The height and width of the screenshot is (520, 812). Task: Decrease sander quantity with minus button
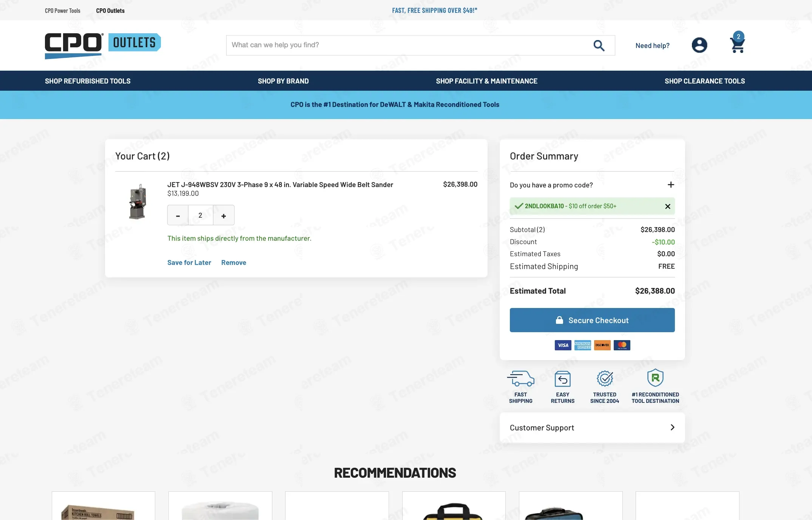(178, 215)
